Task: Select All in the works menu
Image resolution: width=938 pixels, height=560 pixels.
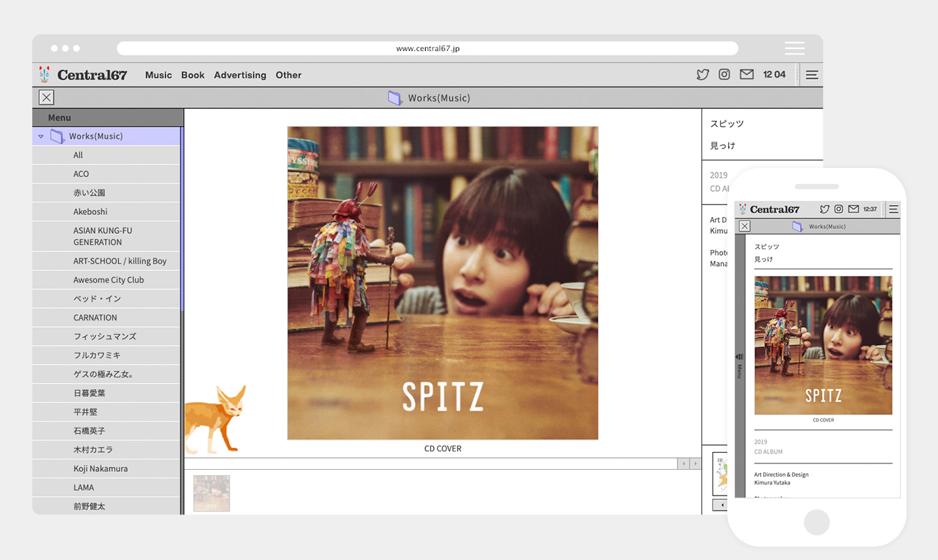Action: point(106,155)
